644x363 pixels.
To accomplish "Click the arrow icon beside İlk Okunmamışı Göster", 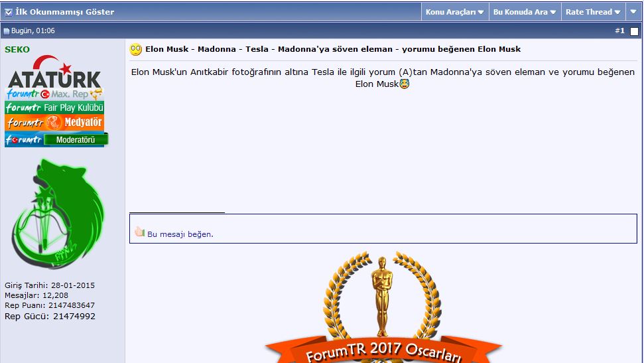I will (x=8, y=13).
